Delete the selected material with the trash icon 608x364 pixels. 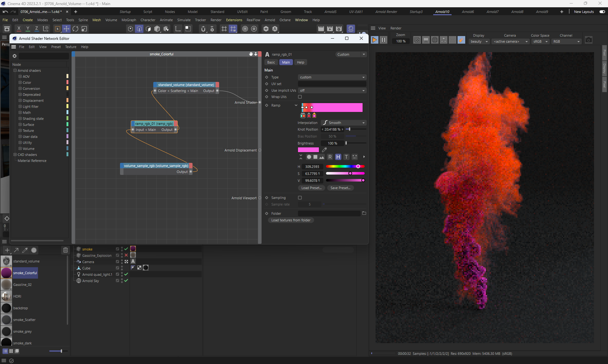65,250
